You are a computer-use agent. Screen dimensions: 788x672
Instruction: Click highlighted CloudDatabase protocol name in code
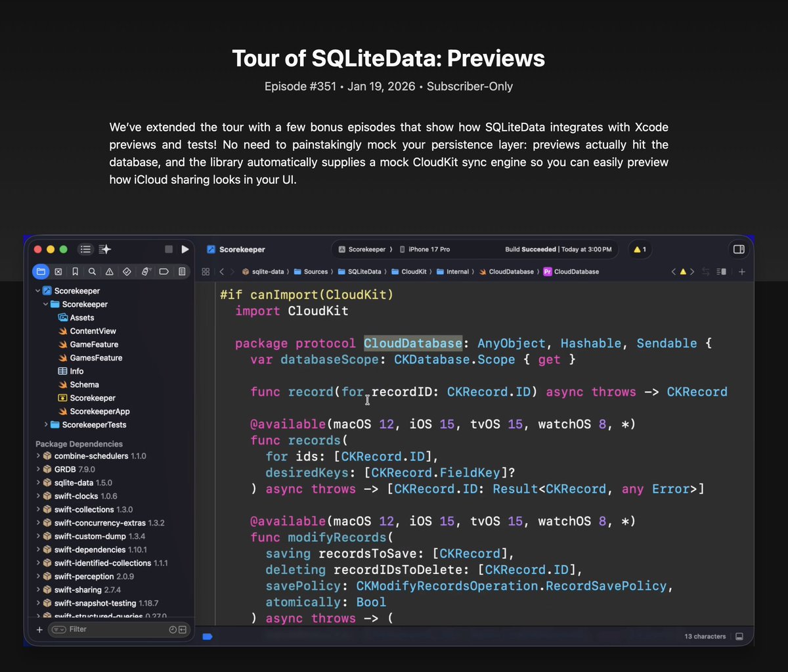point(413,344)
